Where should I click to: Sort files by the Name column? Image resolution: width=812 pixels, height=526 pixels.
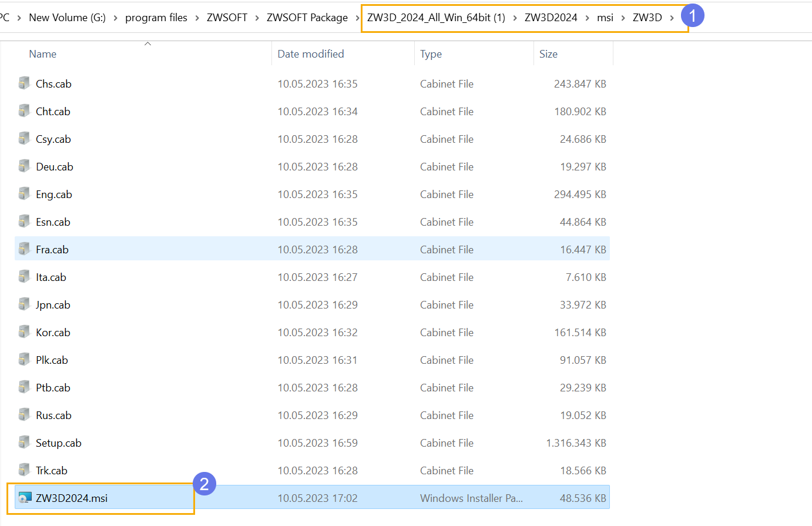43,54
